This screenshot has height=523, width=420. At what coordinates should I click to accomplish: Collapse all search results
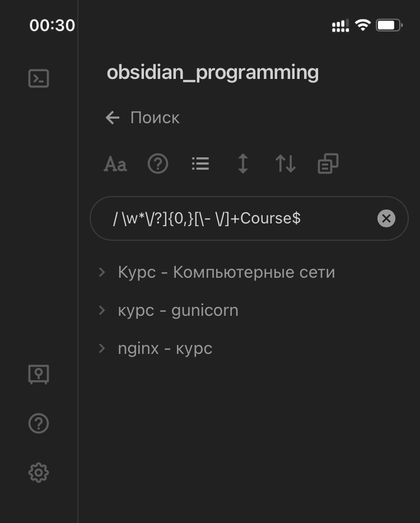(x=200, y=164)
